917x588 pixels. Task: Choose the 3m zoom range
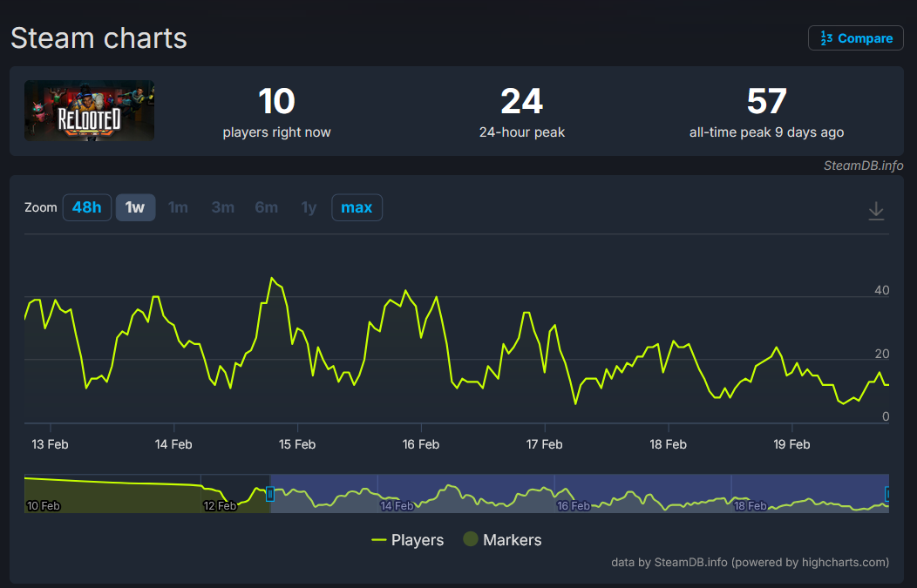pos(222,207)
